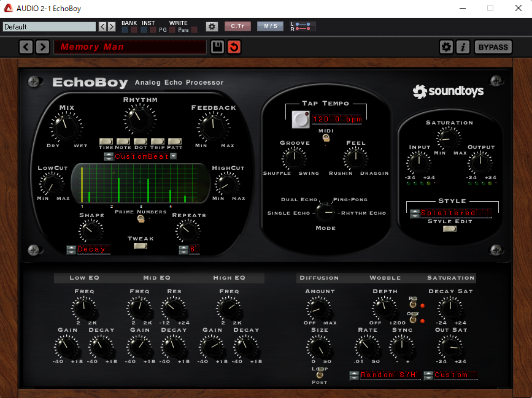
Task: Revert the preset with the red undo icon
Action: pos(234,47)
